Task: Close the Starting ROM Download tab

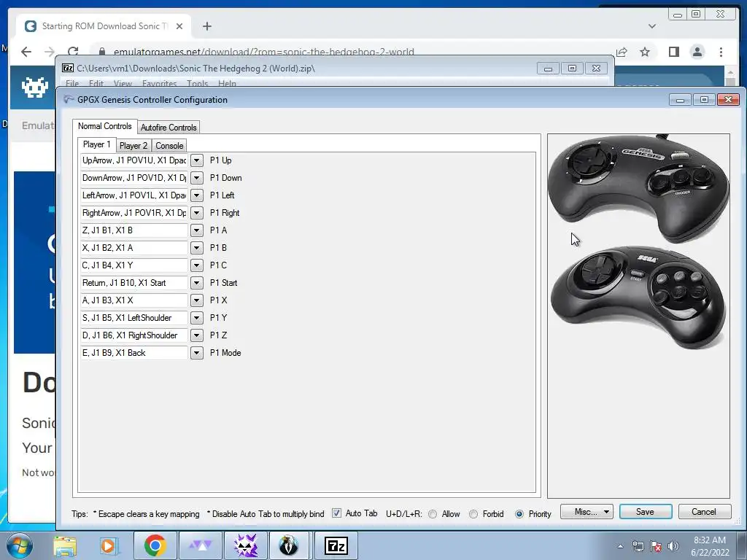Action: (x=179, y=26)
